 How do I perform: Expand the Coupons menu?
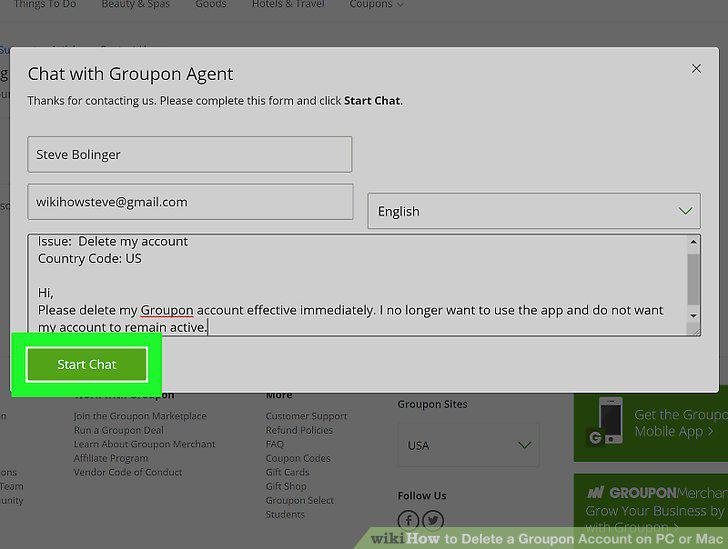[376, 4]
